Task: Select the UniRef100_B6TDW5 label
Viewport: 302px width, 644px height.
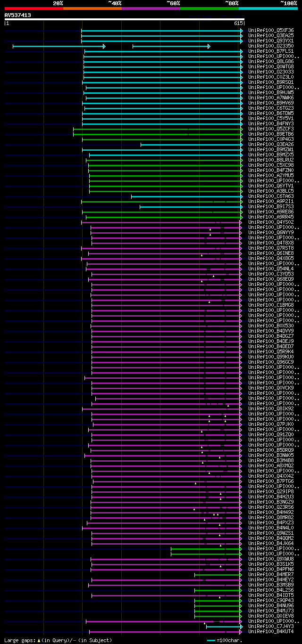Action: (x=271, y=113)
